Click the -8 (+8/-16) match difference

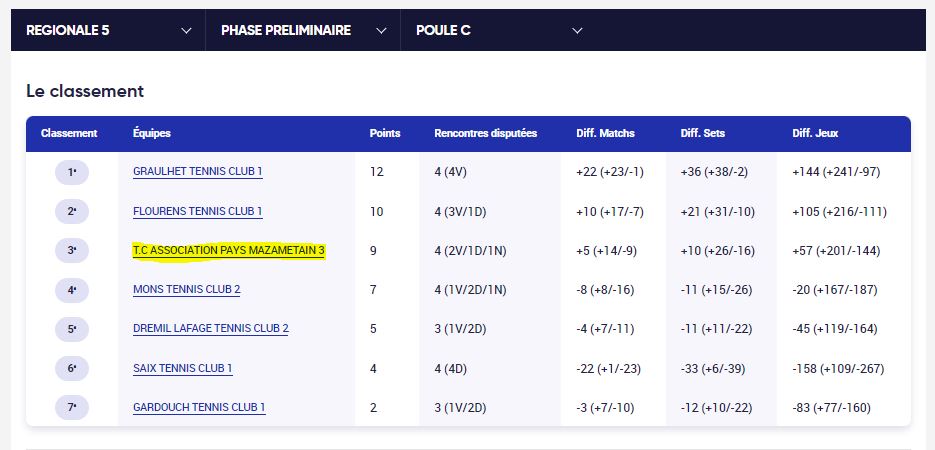[605, 290]
